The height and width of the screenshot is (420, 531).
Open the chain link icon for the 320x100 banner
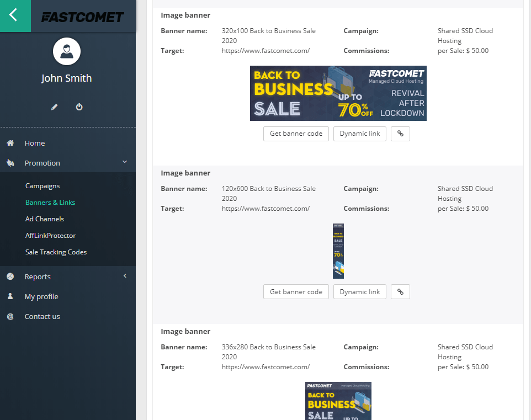click(x=400, y=134)
